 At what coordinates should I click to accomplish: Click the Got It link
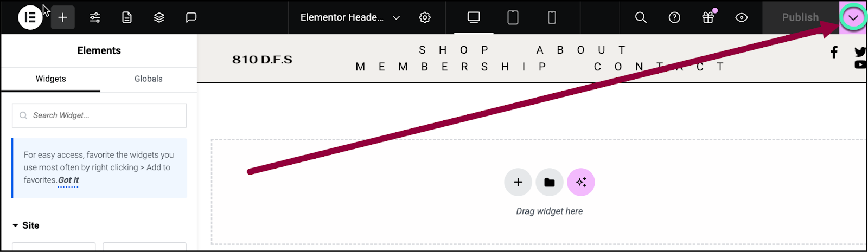(x=68, y=180)
